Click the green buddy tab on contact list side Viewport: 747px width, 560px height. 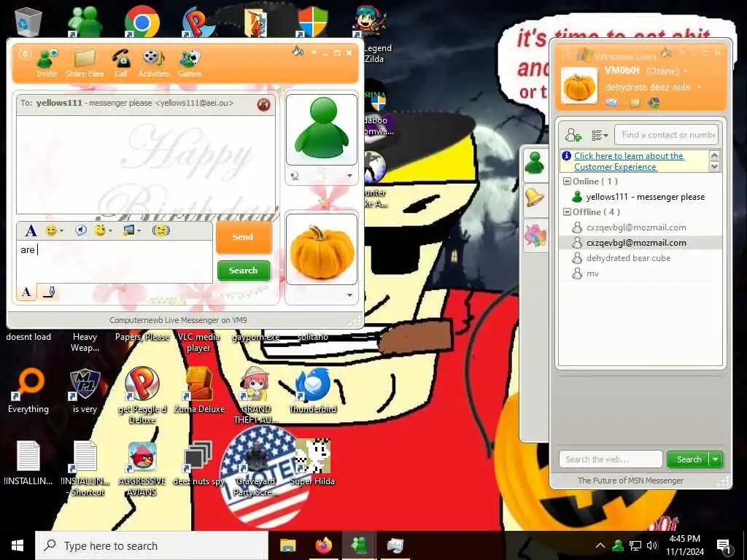pyautogui.click(x=535, y=163)
